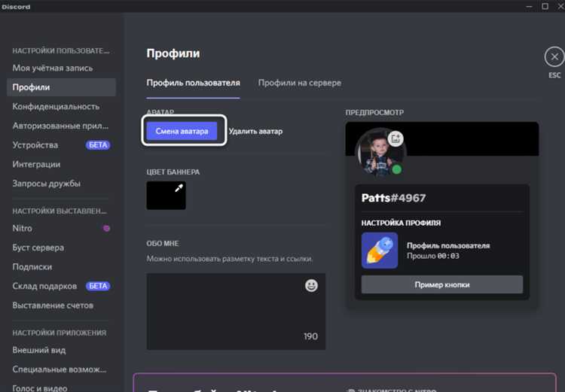This screenshot has width=565, height=392.
Task: Click the avatar photo in preview
Action: pos(378,153)
